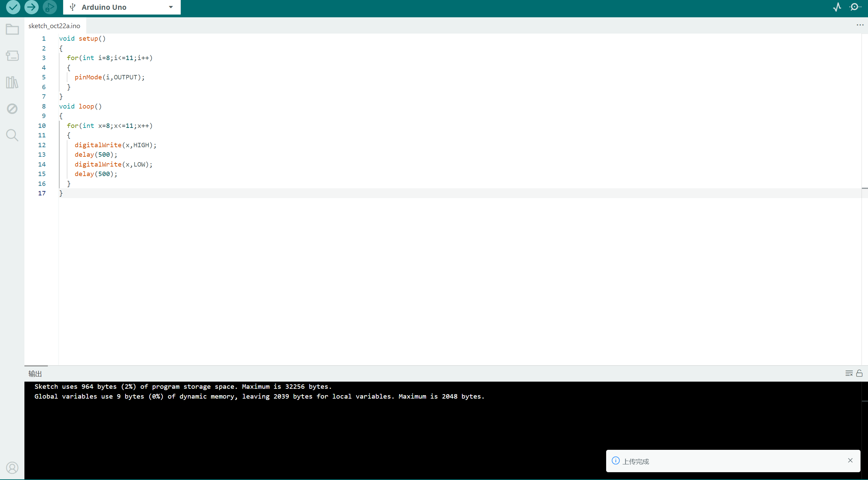The width and height of the screenshot is (868, 480).
Task: Toggle output scroll lock icon
Action: 859,373
